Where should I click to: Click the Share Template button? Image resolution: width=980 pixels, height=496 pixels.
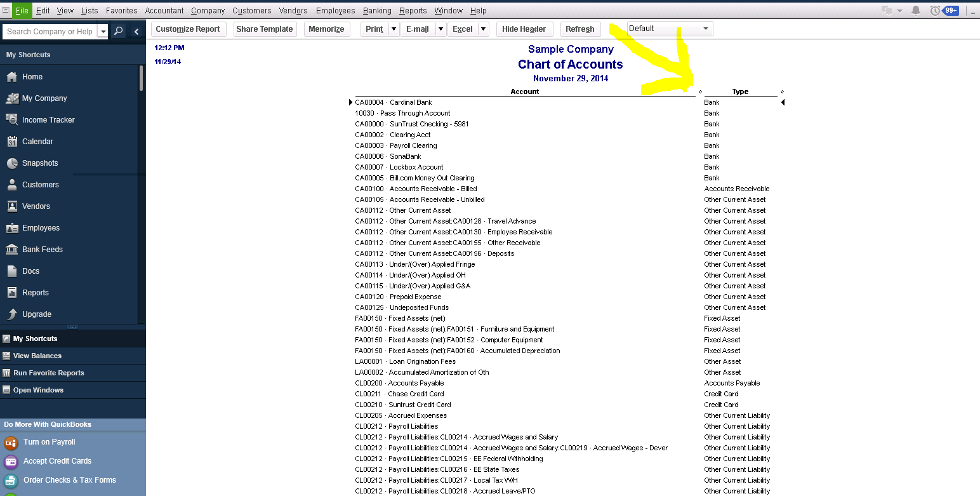265,29
